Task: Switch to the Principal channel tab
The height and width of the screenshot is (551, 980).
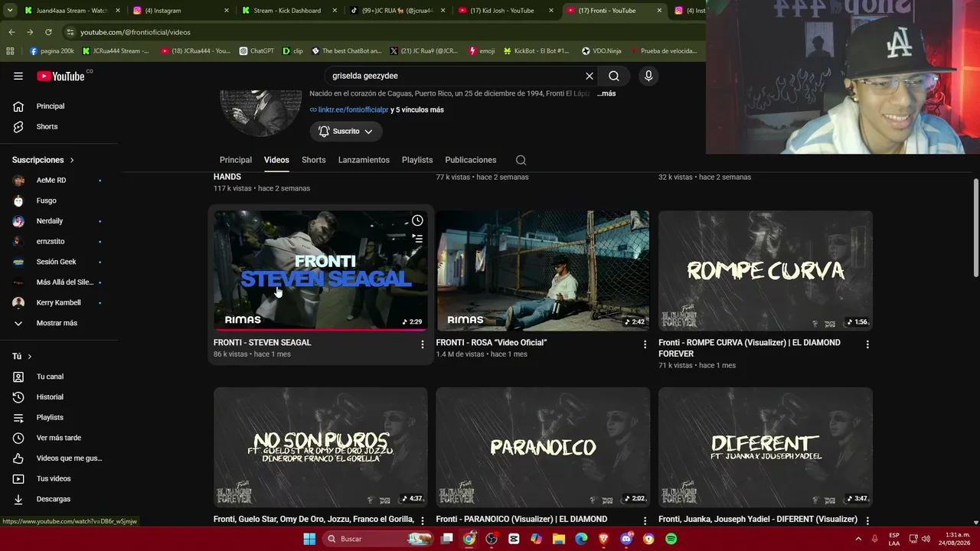Action: [x=236, y=160]
